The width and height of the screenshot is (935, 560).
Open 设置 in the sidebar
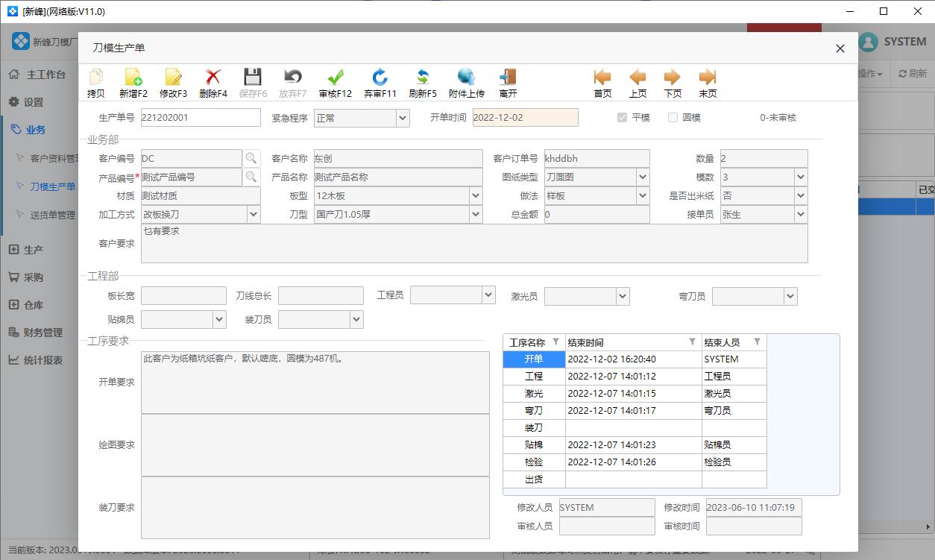(27, 102)
